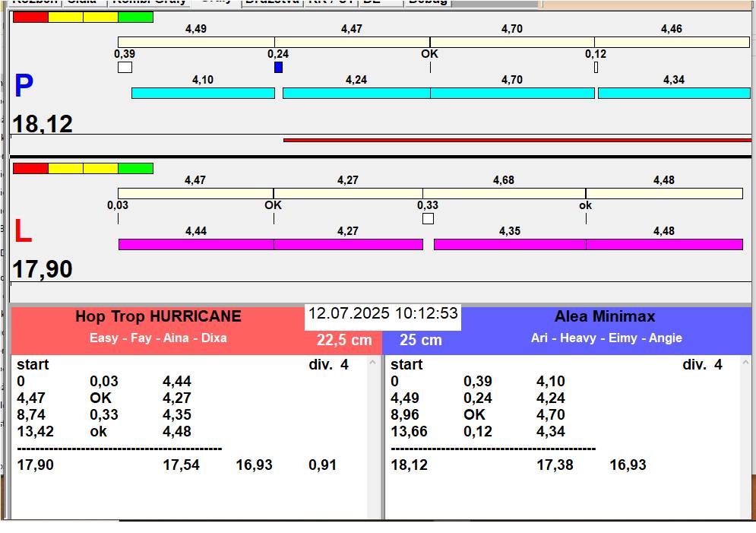The height and width of the screenshot is (533, 756).
Task: Click the blue P lane letter
Action: (24, 86)
